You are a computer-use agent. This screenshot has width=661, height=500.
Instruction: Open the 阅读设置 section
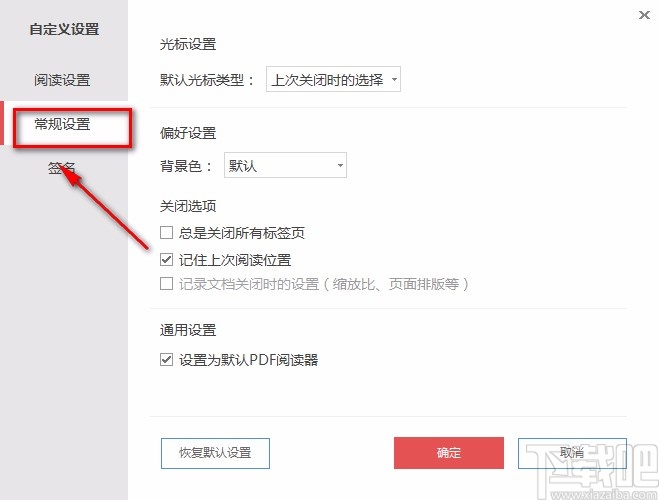coord(62,80)
